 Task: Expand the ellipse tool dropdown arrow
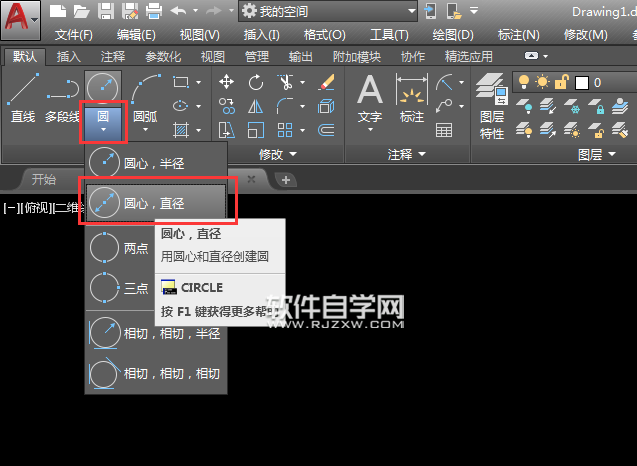pos(199,106)
